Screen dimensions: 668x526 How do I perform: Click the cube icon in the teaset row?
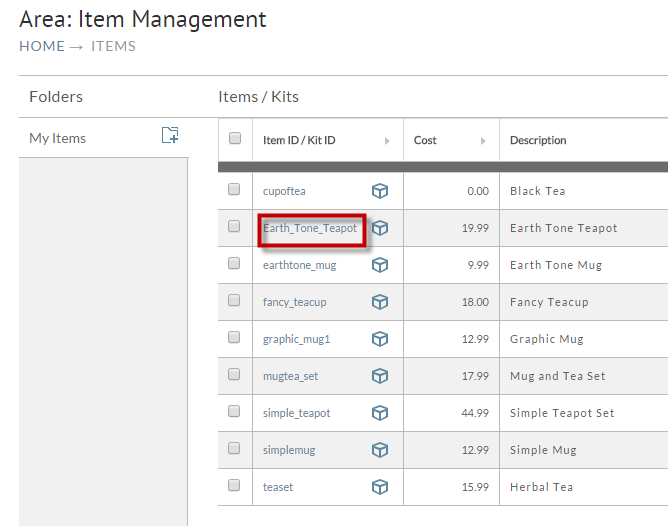coord(380,487)
